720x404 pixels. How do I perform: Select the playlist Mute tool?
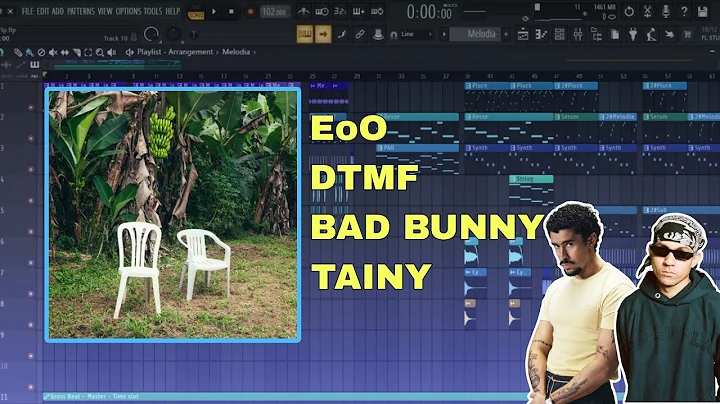click(x=53, y=52)
